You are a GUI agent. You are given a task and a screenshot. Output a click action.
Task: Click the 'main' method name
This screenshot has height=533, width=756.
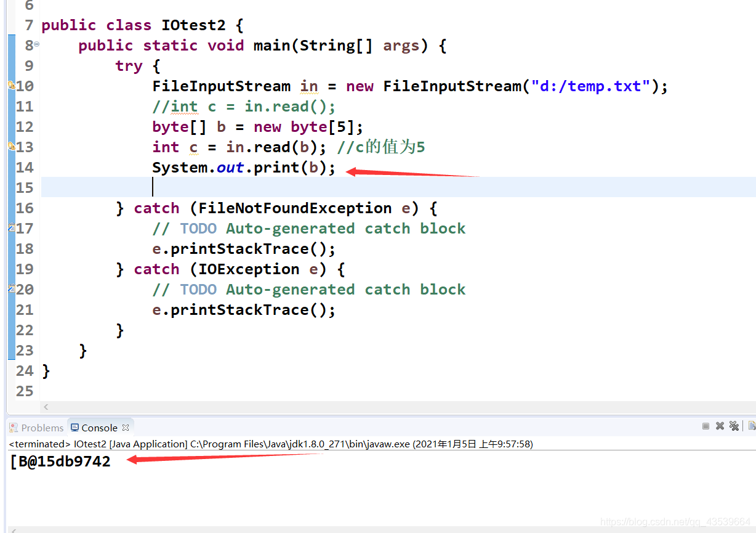click(271, 46)
